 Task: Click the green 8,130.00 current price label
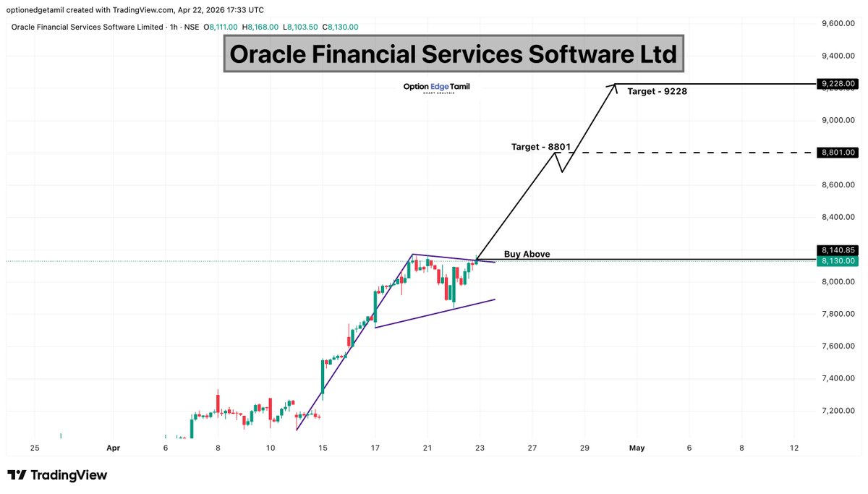[x=837, y=260]
